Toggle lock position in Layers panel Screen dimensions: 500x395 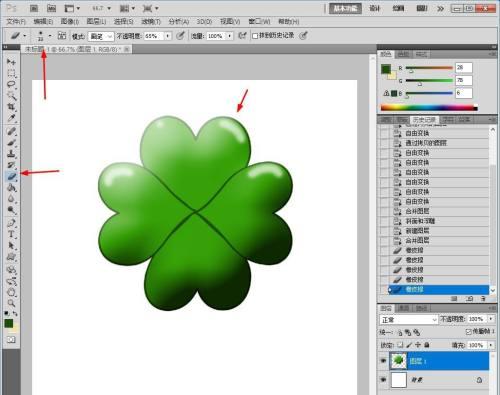418,345
